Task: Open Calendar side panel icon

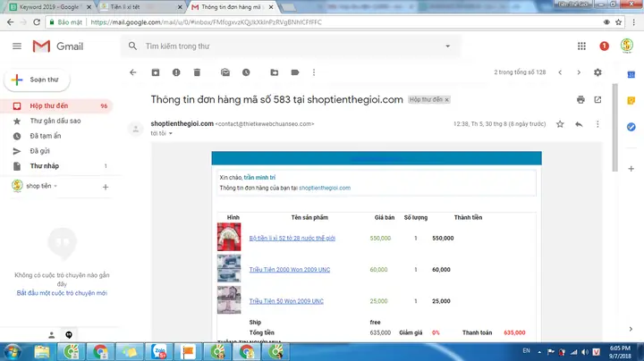Action: pyautogui.click(x=631, y=75)
